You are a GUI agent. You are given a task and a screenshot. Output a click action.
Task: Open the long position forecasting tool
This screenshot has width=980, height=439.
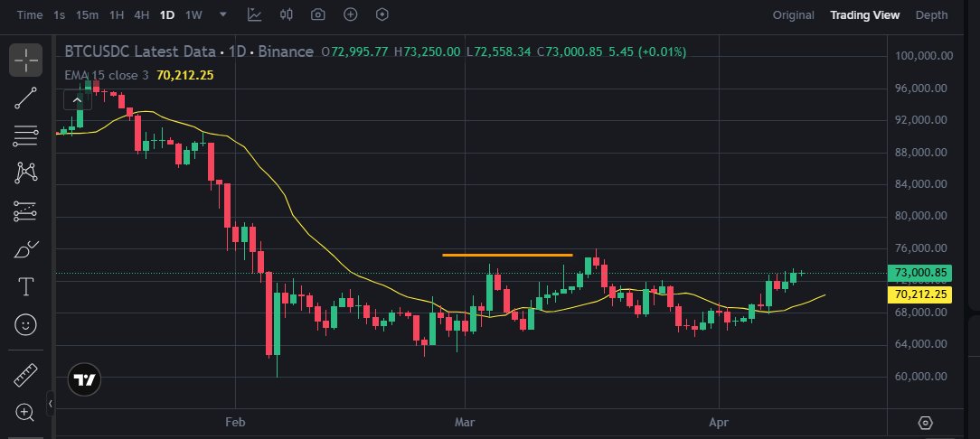tap(25, 211)
